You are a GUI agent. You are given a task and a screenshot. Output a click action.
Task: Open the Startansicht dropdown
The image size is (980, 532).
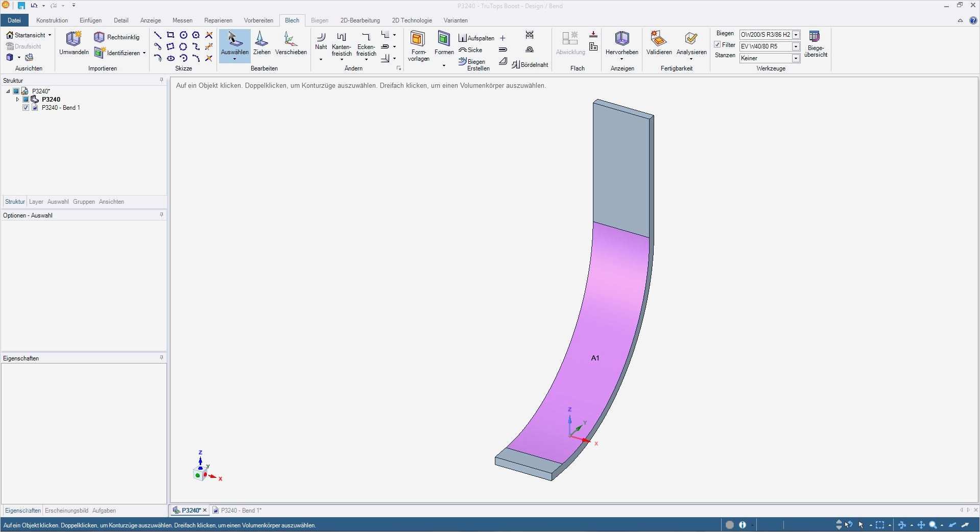[50, 35]
